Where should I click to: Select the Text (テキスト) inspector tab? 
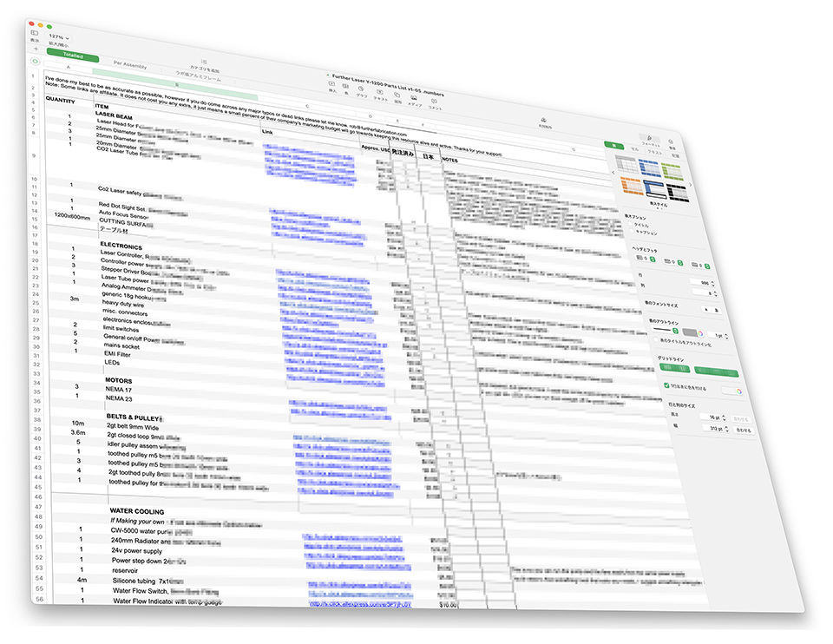click(x=654, y=153)
